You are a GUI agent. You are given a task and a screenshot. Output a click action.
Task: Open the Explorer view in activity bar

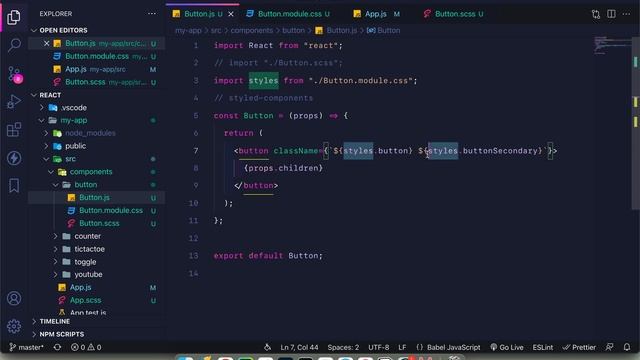[14, 17]
